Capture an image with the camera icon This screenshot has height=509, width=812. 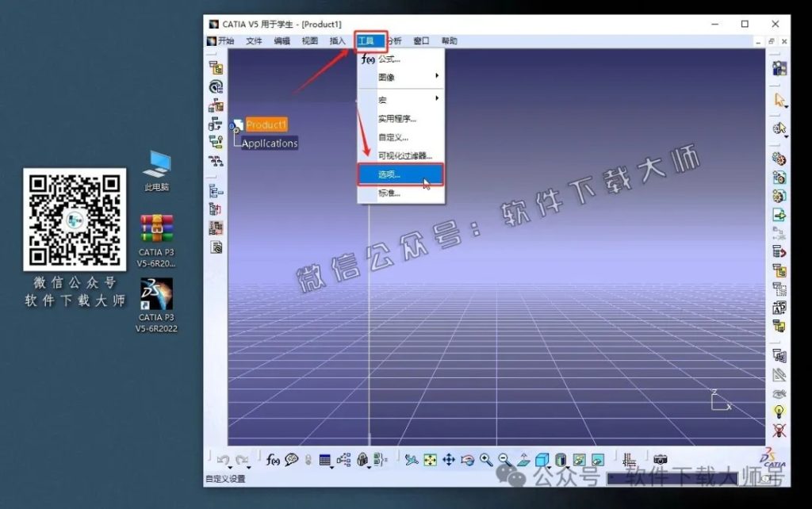[661, 458]
